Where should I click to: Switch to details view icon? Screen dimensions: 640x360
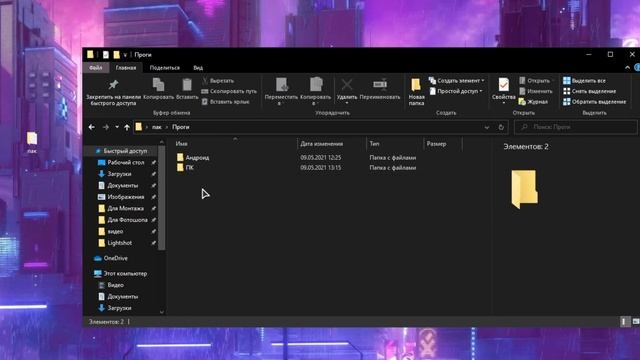(624, 322)
